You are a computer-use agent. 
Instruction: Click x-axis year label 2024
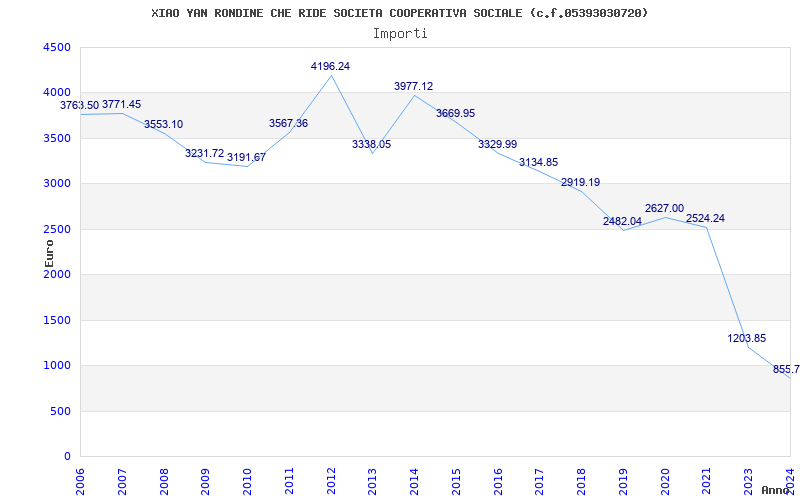pos(790,481)
